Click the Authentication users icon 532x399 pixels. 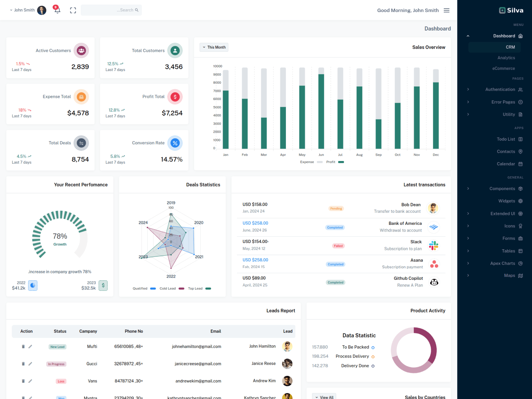click(520, 89)
